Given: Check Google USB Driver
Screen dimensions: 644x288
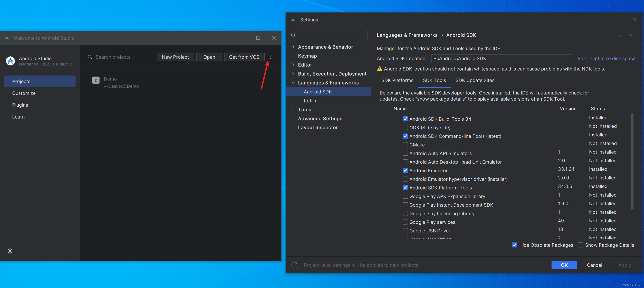Looking at the screenshot, I should 405,231.
